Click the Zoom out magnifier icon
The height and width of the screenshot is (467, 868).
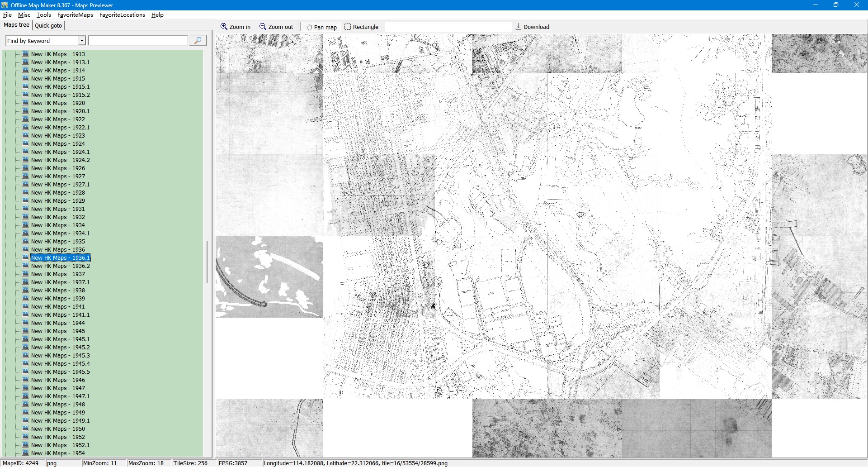[263, 27]
